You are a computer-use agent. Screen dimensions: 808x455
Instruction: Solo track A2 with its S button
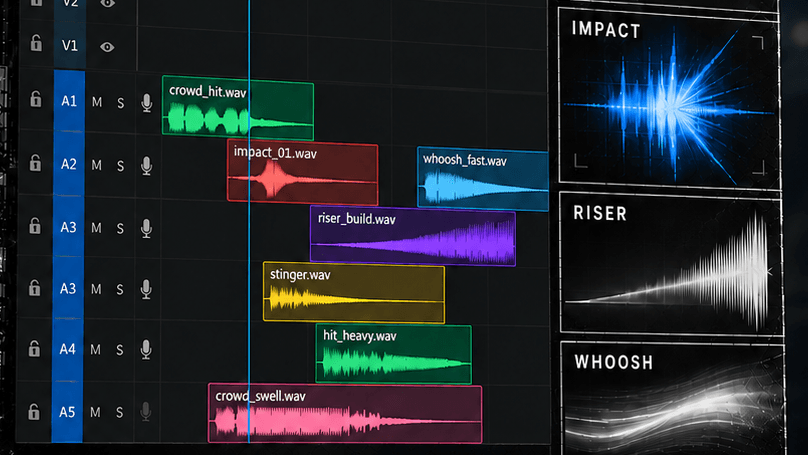121,166
